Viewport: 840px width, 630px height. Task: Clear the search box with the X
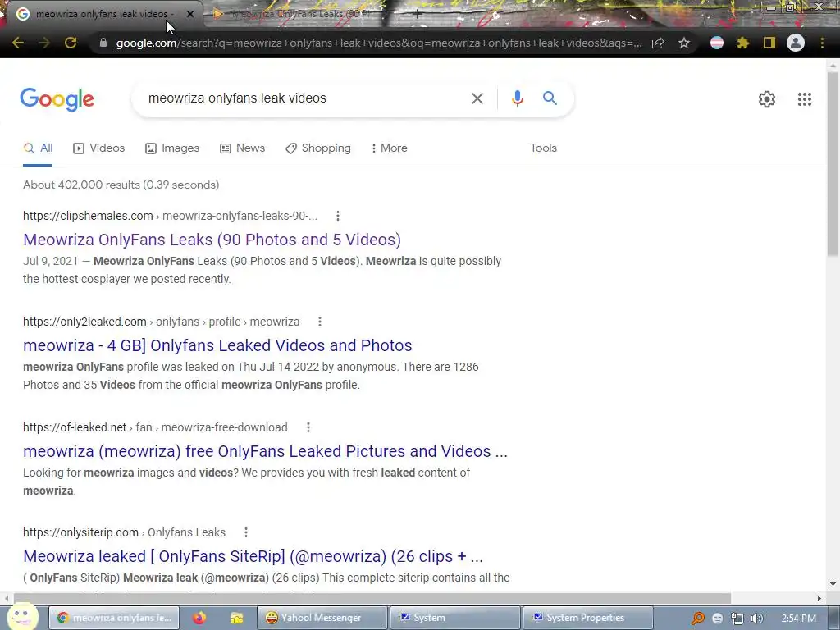[x=477, y=98]
